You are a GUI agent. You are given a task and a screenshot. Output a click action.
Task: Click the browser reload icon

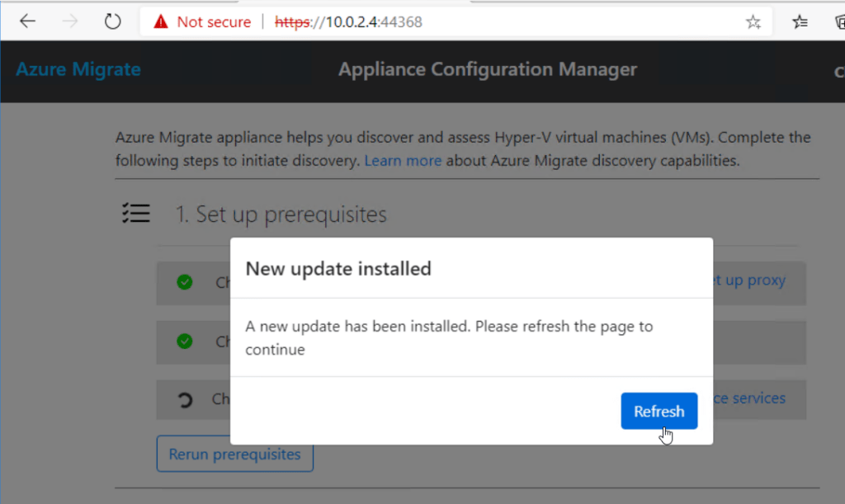(x=112, y=21)
